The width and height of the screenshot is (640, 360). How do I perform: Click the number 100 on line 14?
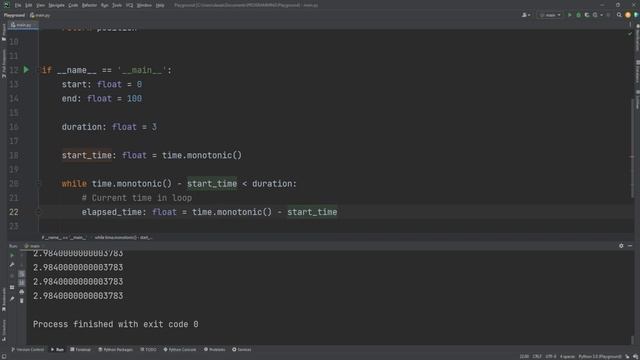pyautogui.click(x=134, y=98)
